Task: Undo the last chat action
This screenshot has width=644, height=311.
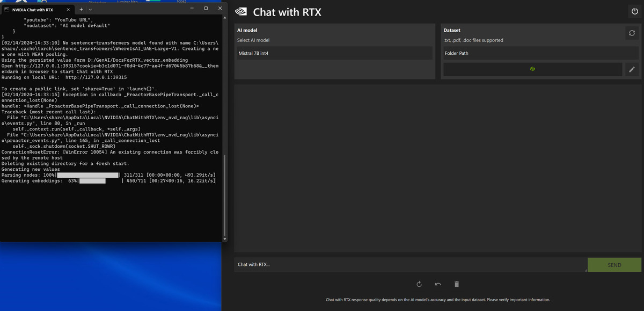Action: pyautogui.click(x=437, y=284)
